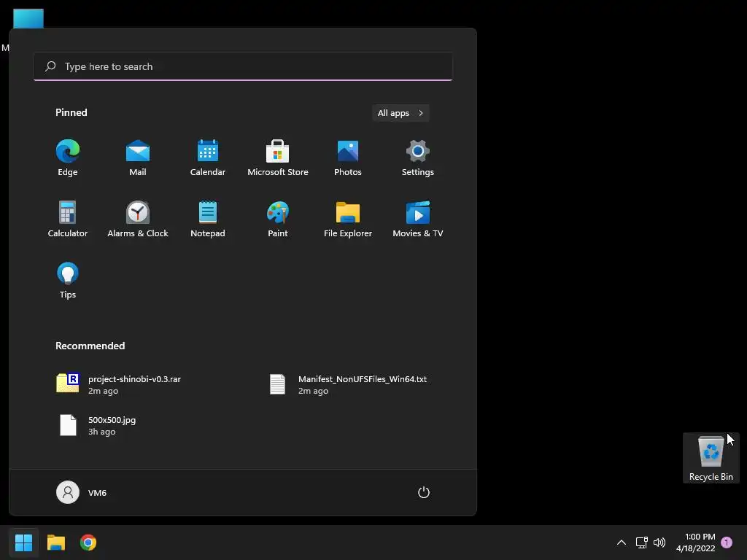Click the Windows Start button on taskbar
This screenshot has height=560, width=747.
[x=23, y=542]
